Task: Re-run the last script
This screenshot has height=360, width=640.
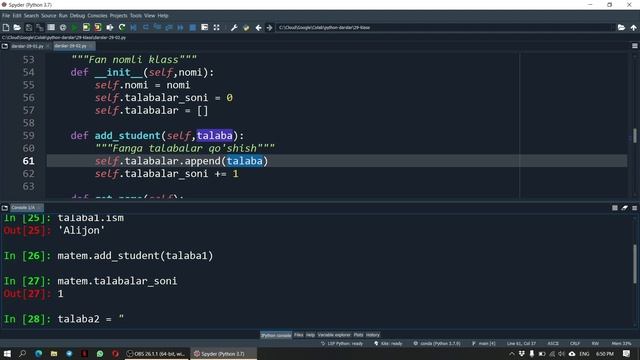Action: pos(122,27)
